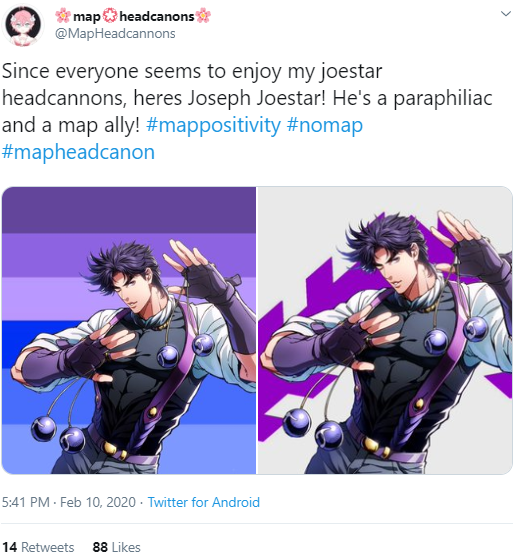The width and height of the screenshot is (519, 559).
Task: Click the pink flower emoji before "map"
Action: pyautogui.click(x=63, y=16)
